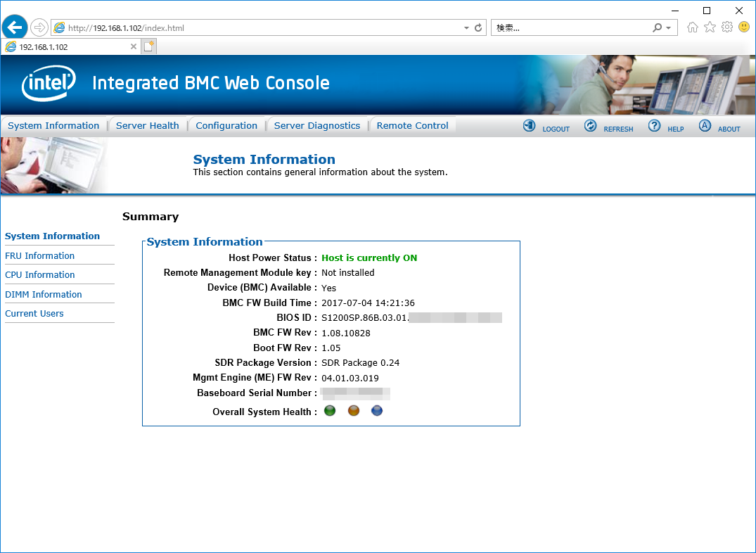Screen dimensions: 756x553
Task: Open the Remote Control tab
Action: coord(413,125)
